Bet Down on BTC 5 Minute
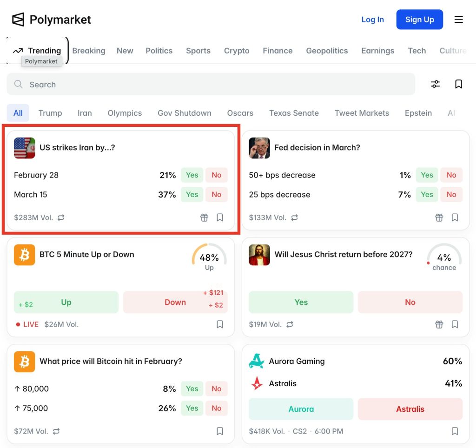 point(175,302)
